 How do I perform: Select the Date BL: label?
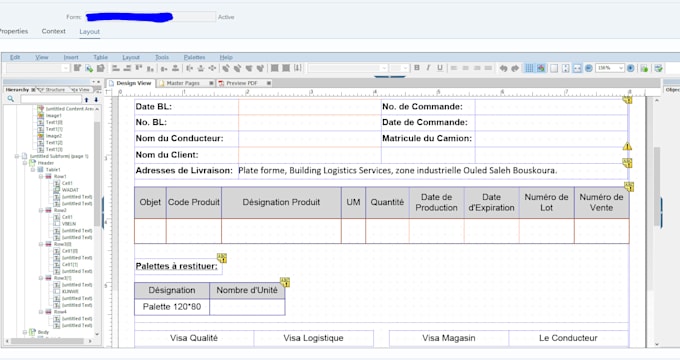click(x=154, y=107)
